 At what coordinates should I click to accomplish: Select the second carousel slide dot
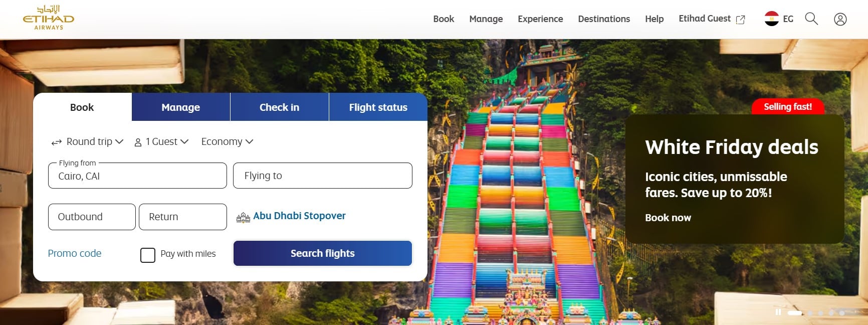(810, 313)
